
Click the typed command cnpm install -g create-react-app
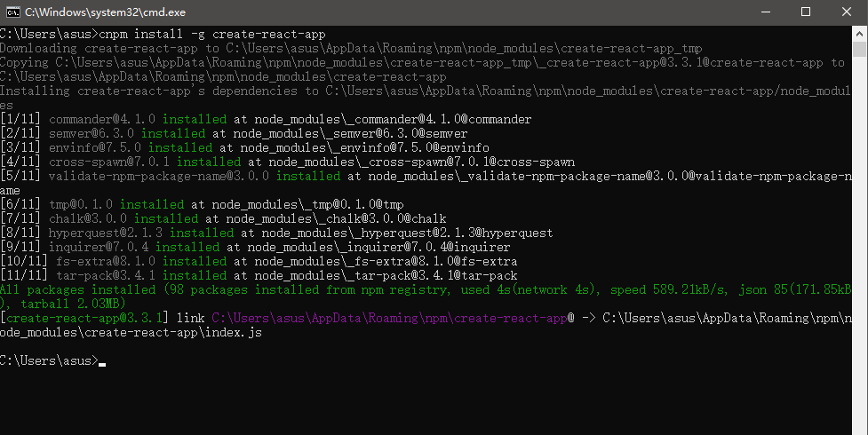tap(212, 35)
